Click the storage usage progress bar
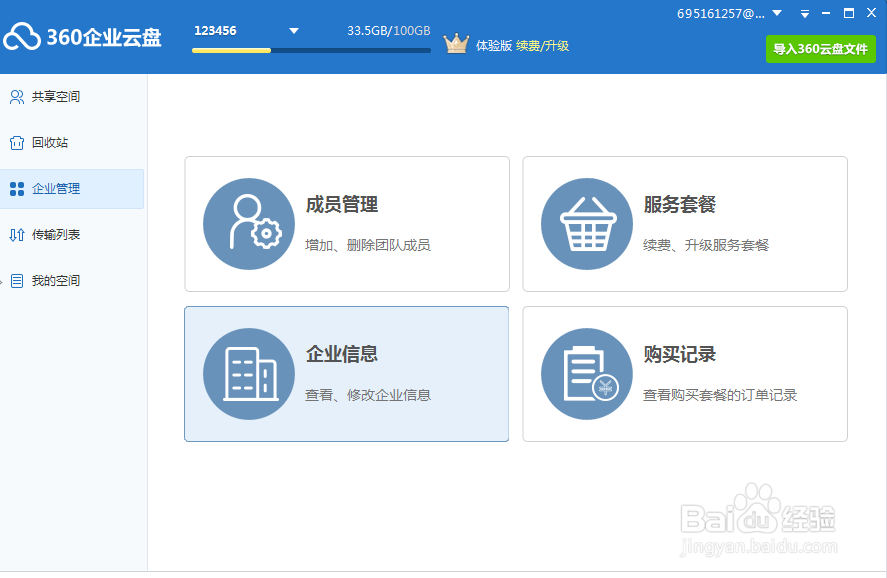 [311, 50]
